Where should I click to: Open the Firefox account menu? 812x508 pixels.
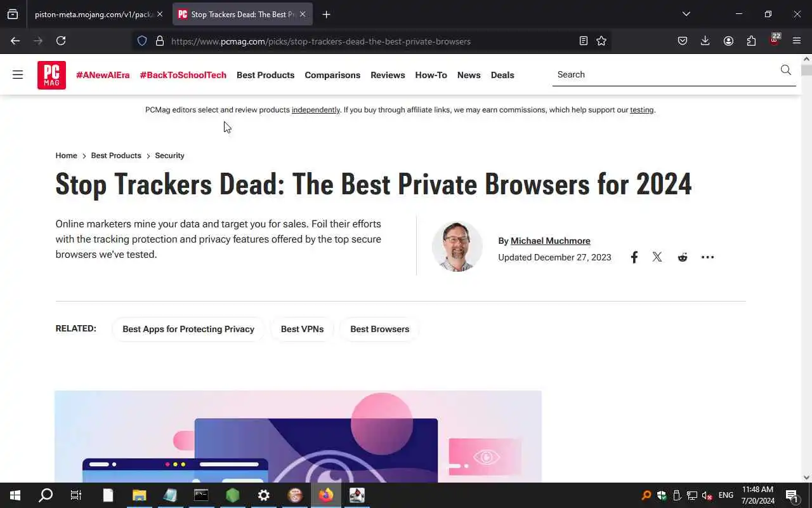pyautogui.click(x=728, y=41)
